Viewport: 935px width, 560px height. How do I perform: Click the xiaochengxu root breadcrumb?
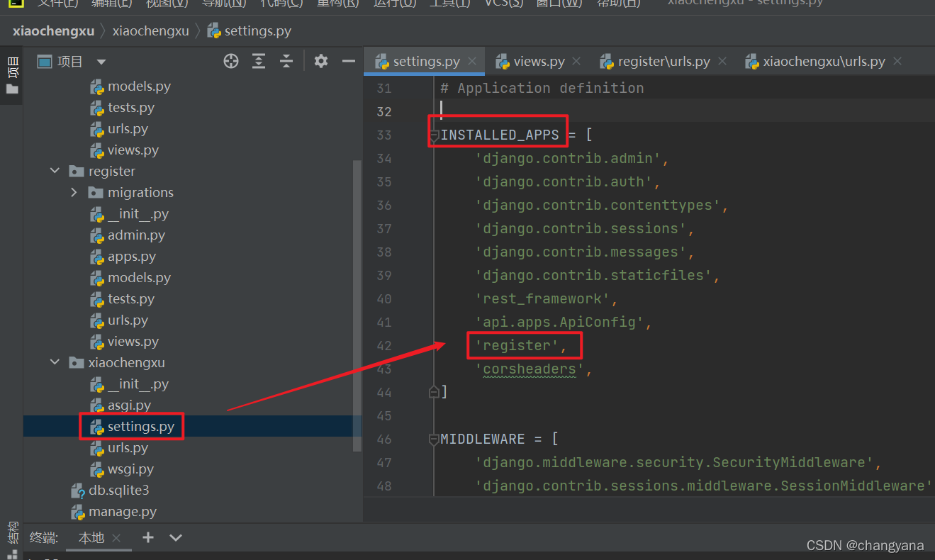click(53, 30)
